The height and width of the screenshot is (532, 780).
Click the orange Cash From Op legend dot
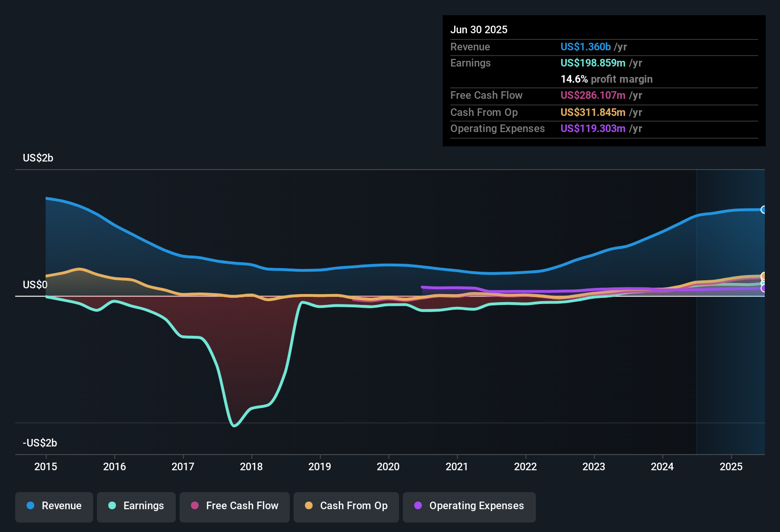point(308,506)
